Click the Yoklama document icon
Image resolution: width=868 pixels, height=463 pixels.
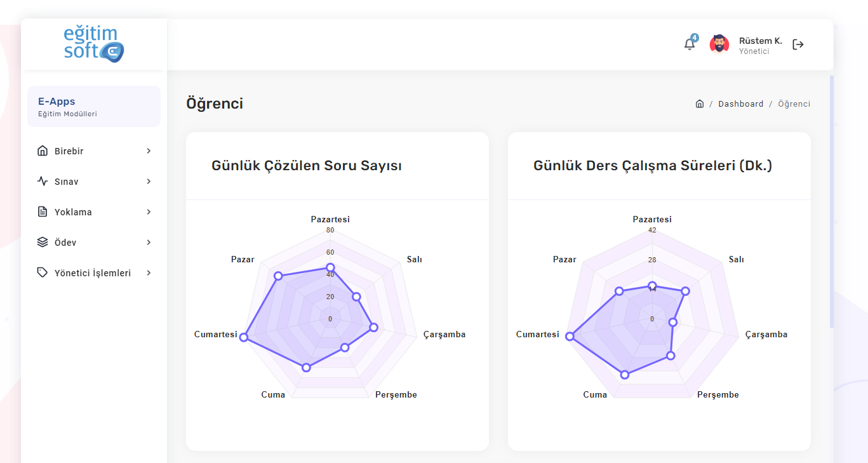tap(43, 212)
